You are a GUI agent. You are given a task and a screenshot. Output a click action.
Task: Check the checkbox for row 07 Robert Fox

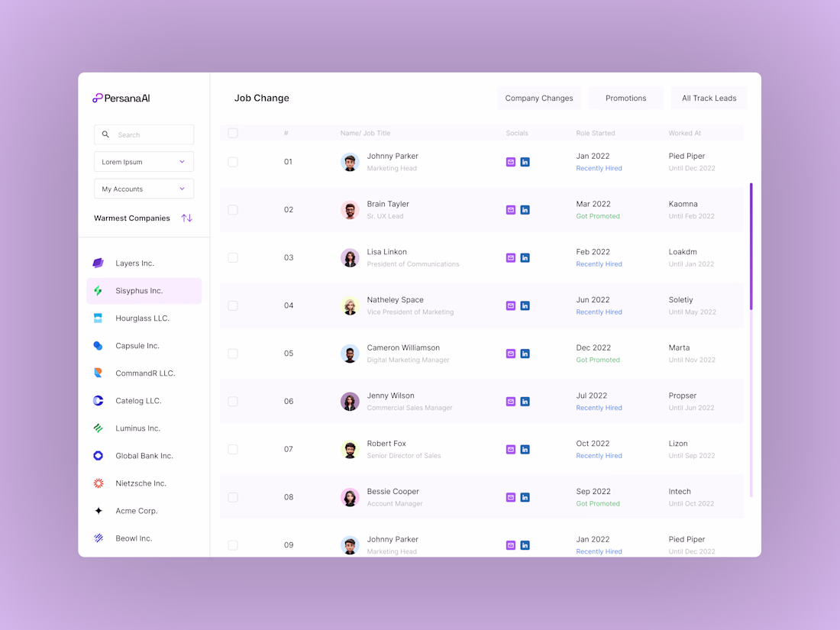pyautogui.click(x=232, y=450)
